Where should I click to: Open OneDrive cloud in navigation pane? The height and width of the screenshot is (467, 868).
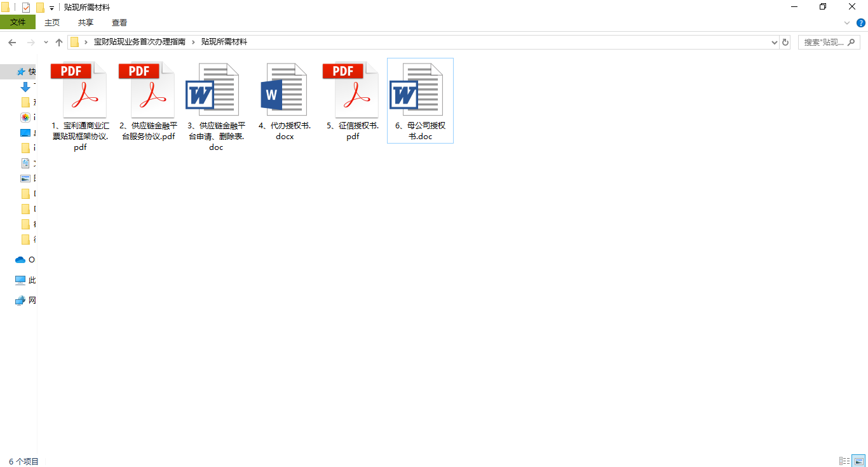click(x=20, y=260)
